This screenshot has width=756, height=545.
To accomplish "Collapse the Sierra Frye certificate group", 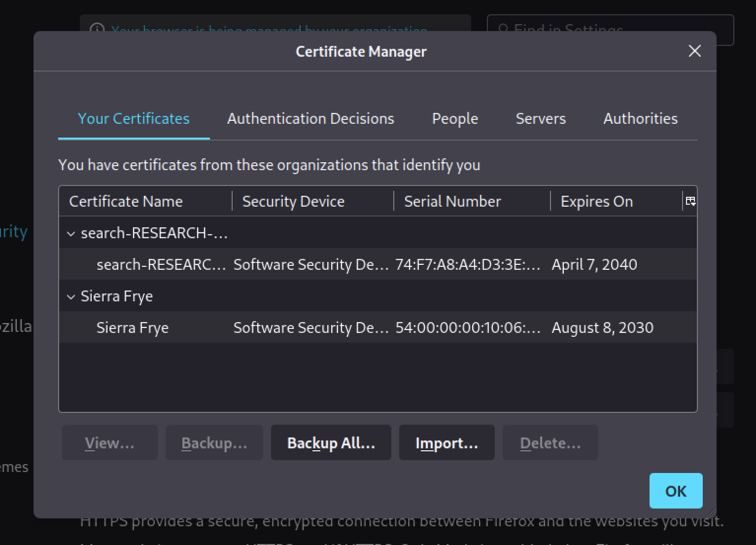I will pos(71,297).
